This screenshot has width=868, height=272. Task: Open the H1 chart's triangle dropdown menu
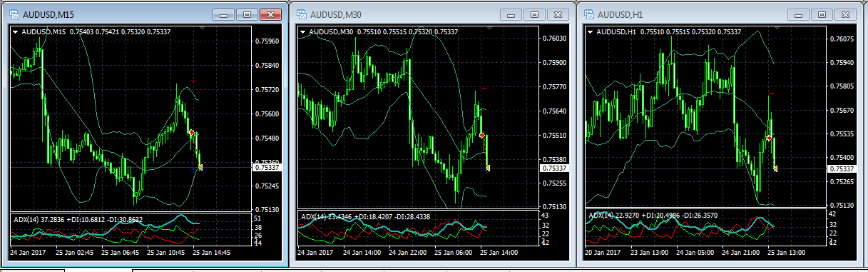click(x=590, y=31)
